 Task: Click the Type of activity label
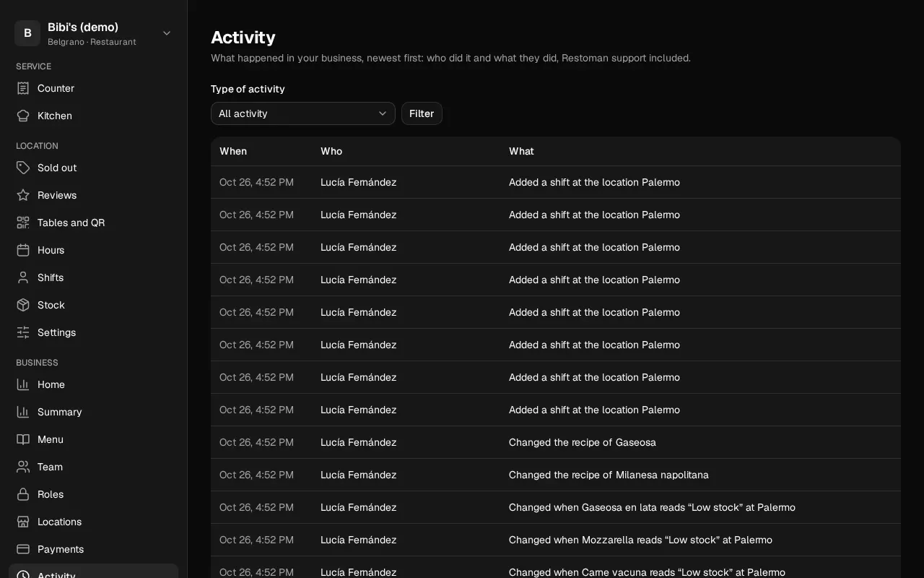pos(248,89)
